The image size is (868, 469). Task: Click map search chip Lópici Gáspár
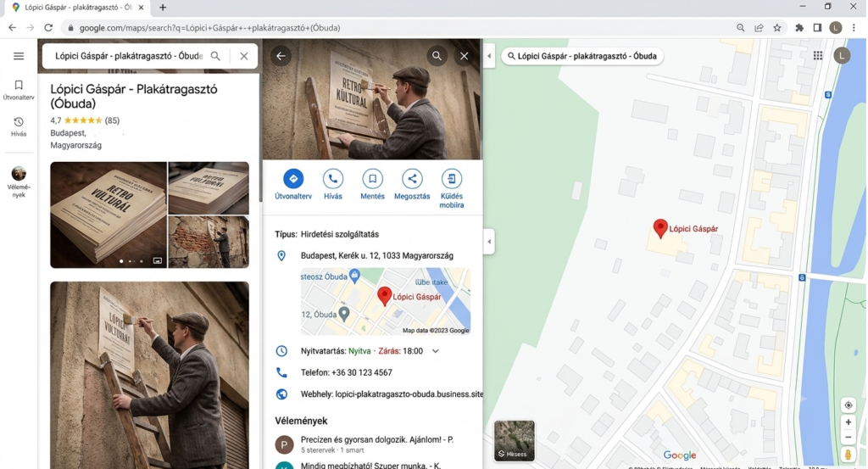click(581, 56)
